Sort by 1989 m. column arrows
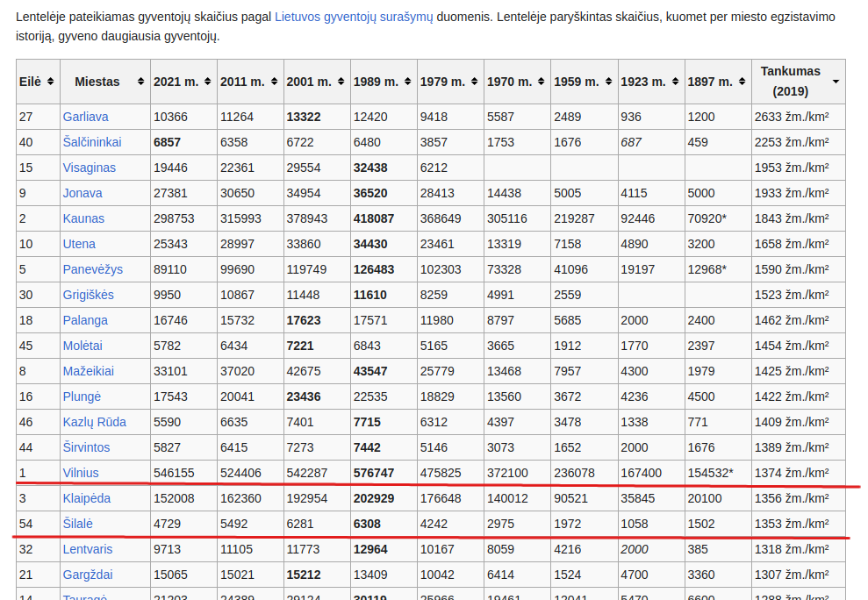The image size is (868, 600). pos(408,82)
